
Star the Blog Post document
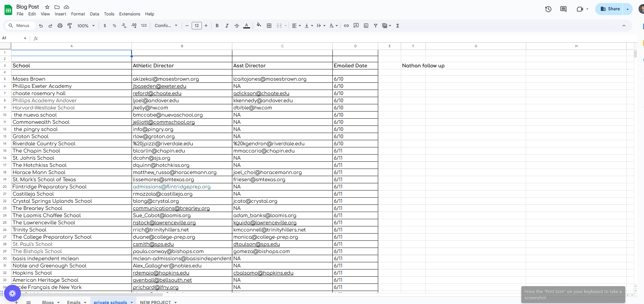pyautogui.click(x=47, y=7)
